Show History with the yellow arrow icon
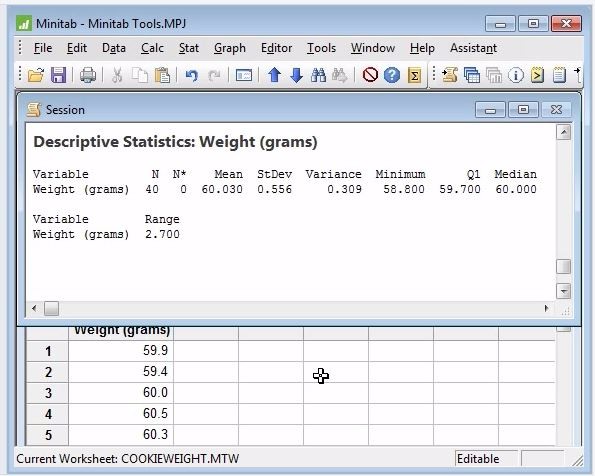The image size is (595, 476). 537,75
